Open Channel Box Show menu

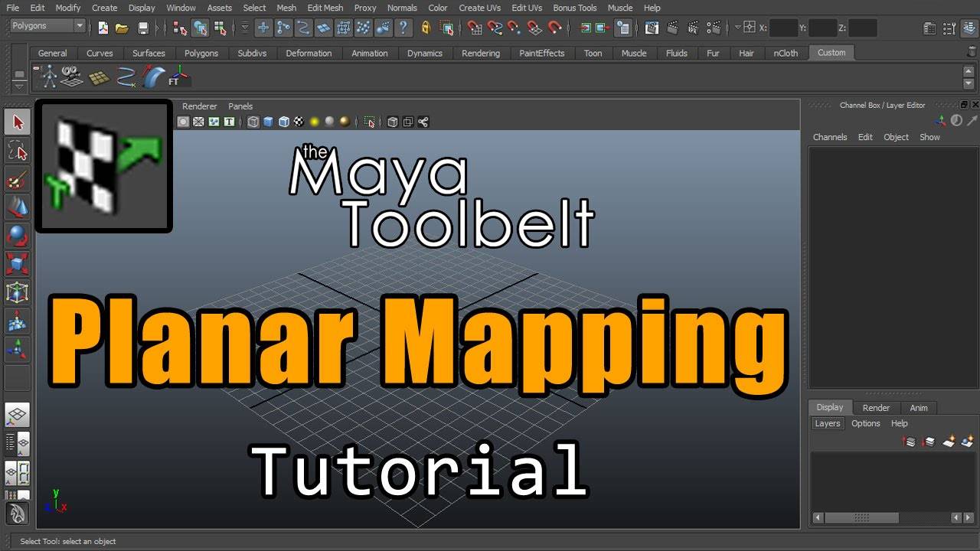[929, 137]
